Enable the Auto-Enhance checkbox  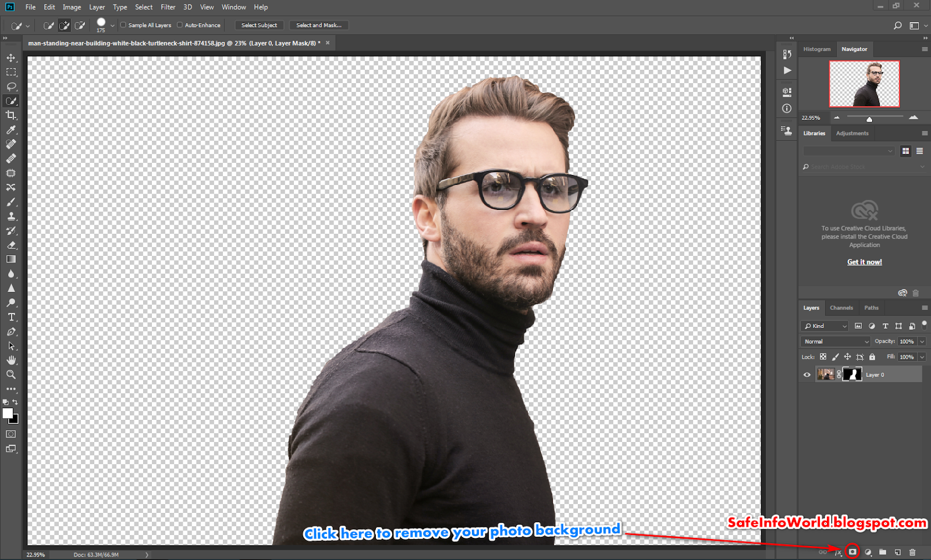(x=181, y=25)
